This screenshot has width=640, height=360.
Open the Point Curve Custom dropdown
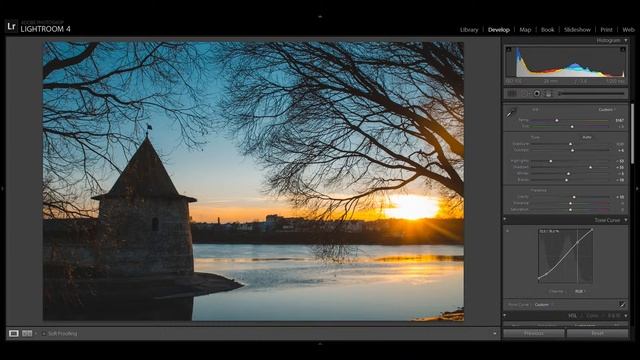pyautogui.click(x=543, y=304)
